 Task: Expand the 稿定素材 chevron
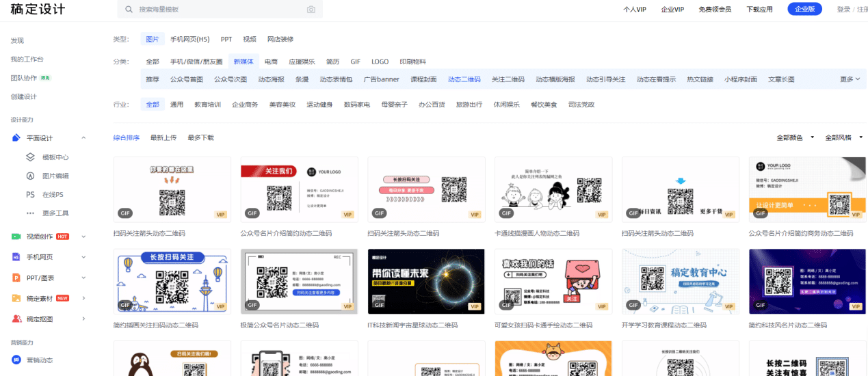[x=83, y=298]
